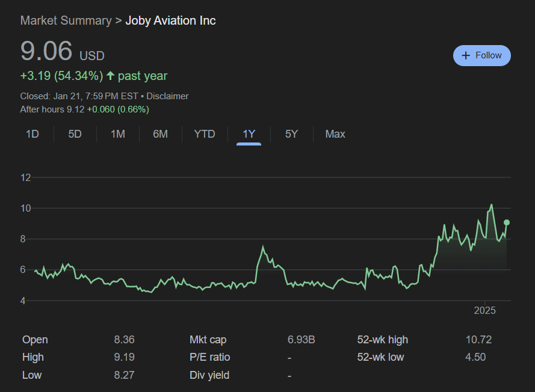Click the Joby Aviation Inc title
535x392 pixels.
(170, 20)
